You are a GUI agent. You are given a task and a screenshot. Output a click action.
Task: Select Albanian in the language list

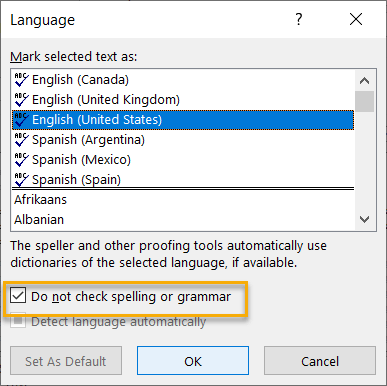[183, 220]
